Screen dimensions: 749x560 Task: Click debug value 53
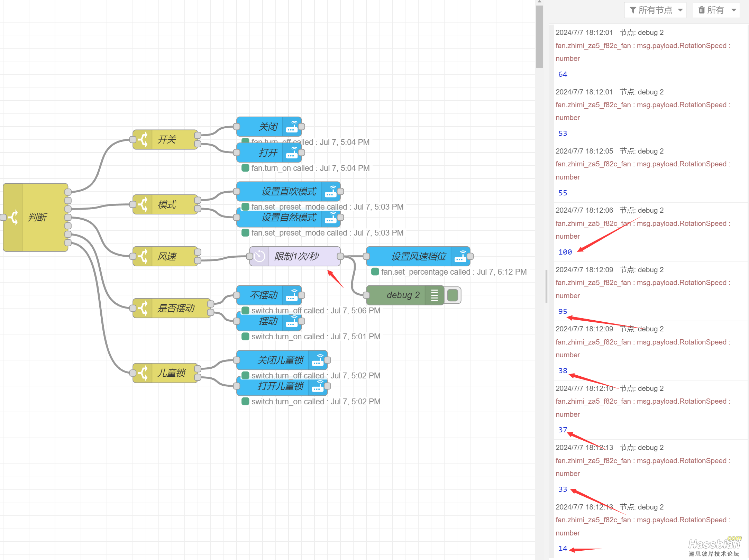(563, 134)
